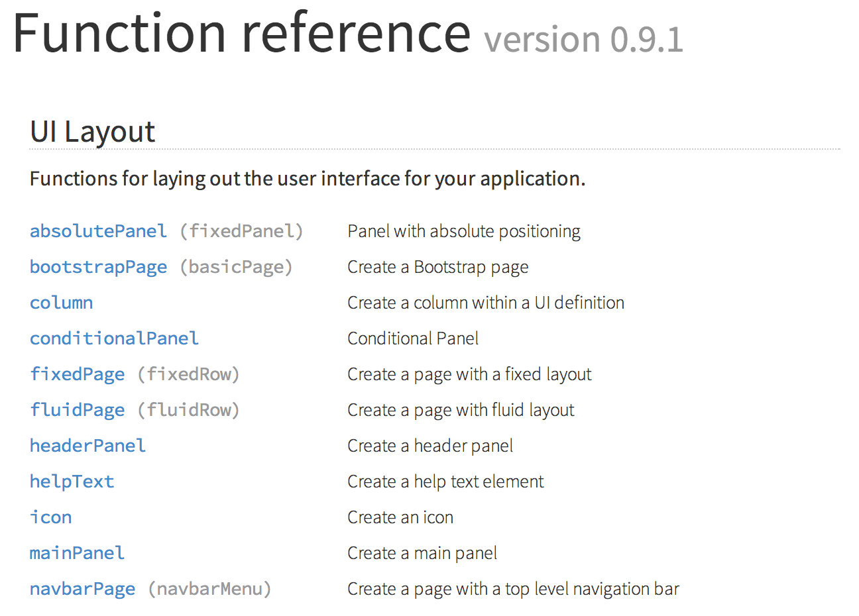View the fluidPage function documentation
This screenshot has height=616, width=859.
pos(77,410)
